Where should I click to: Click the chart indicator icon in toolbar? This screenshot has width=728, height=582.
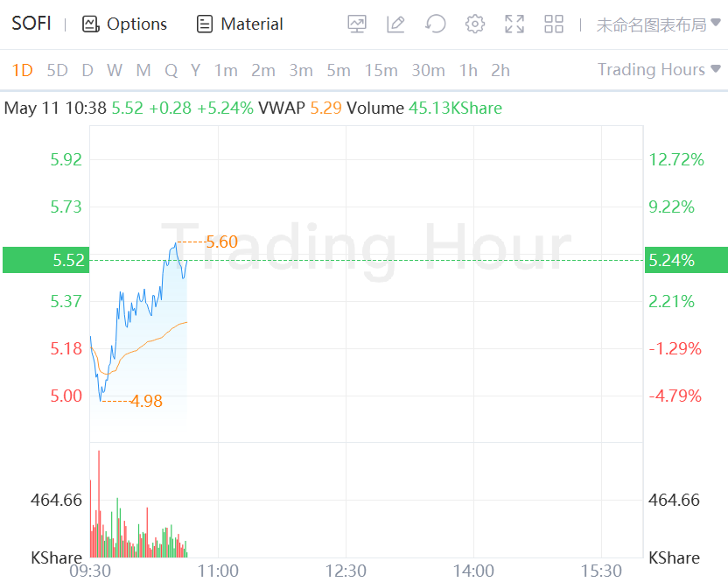[357, 25]
